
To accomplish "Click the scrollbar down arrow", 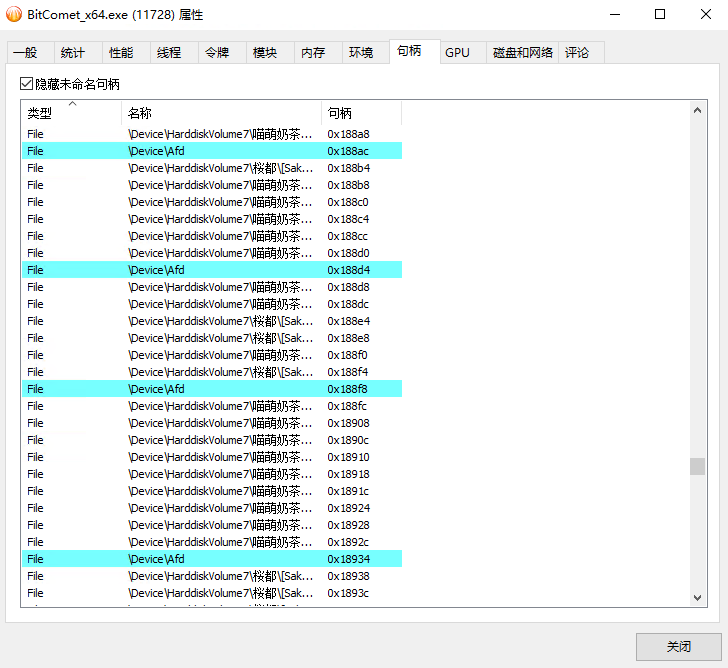I will 698,597.
